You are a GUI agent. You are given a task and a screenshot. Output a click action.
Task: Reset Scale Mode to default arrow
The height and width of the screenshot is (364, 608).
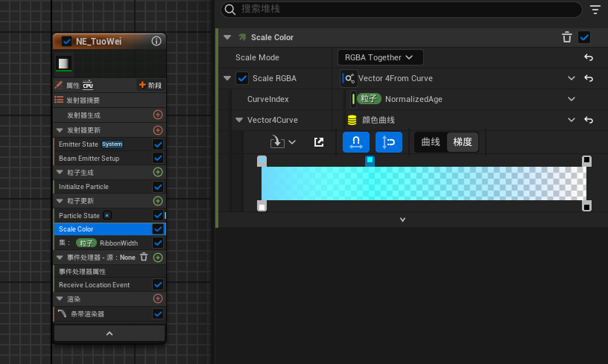click(589, 57)
